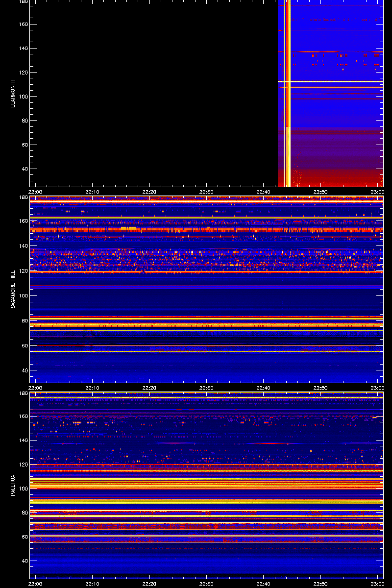
Task: Select the 120 tick label on Learmonth axis
Action: coord(24,73)
